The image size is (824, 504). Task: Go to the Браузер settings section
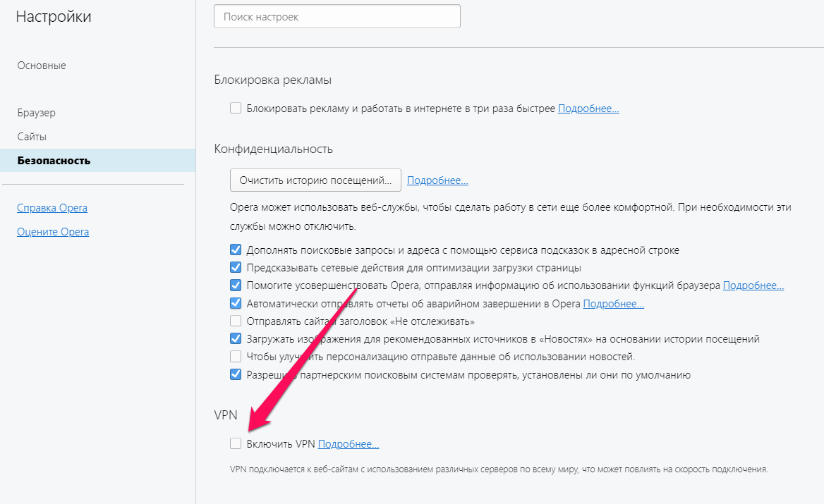pyautogui.click(x=37, y=113)
